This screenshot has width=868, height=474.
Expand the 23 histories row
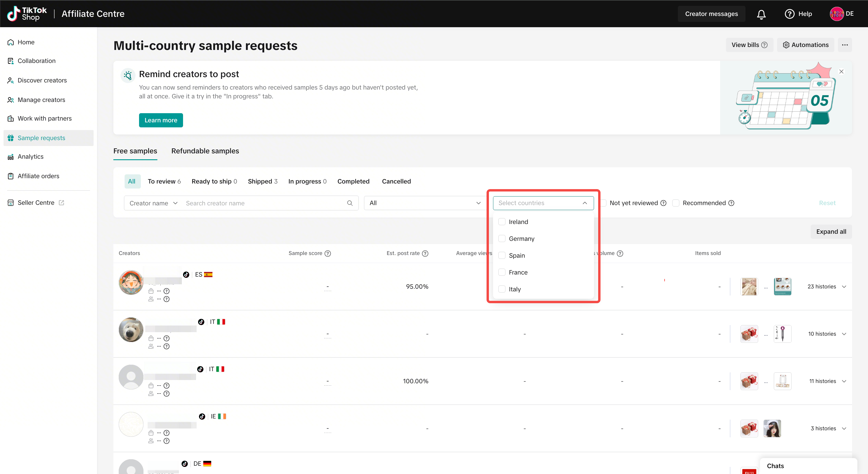pos(844,287)
